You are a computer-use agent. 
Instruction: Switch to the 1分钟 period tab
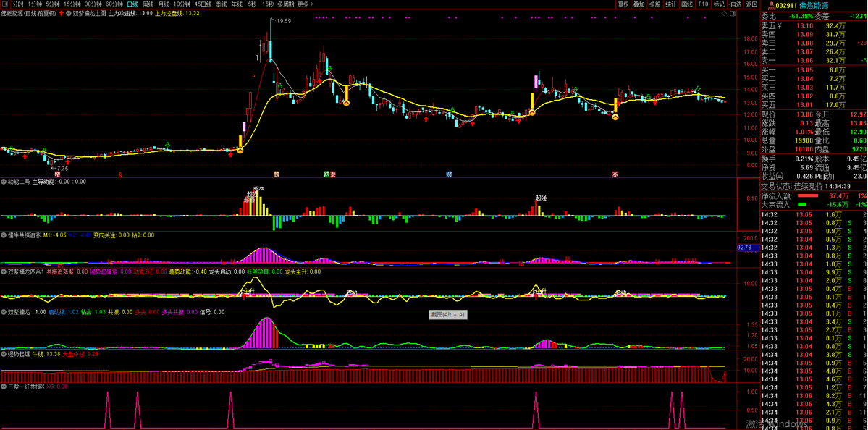pos(35,4)
